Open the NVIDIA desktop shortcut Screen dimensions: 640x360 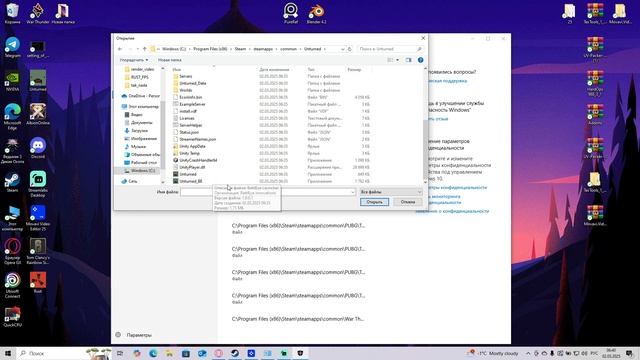(x=12, y=81)
